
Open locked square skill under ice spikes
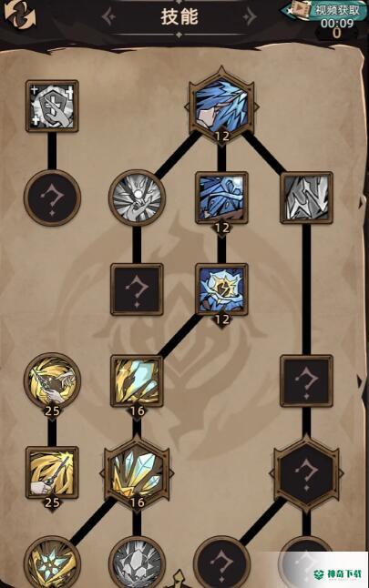coord(307,381)
